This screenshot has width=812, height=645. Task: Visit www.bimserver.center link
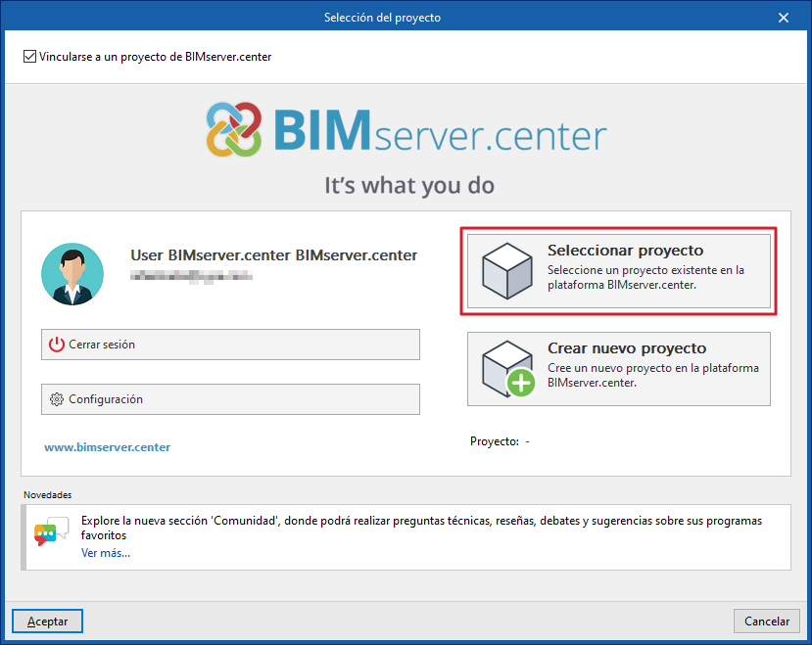click(107, 447)
